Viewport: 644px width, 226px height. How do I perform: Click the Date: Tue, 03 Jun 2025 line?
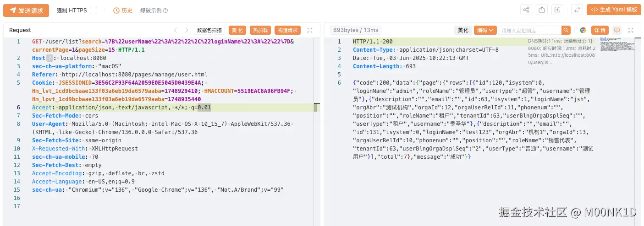pos(411,58)
